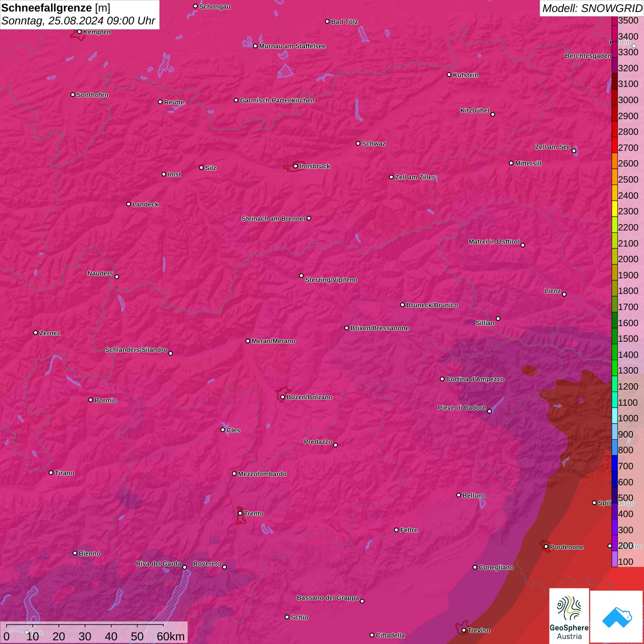Click the 'Zell am Ziller' label
This screenshot has height=644, width=644.
coord(414,177)
